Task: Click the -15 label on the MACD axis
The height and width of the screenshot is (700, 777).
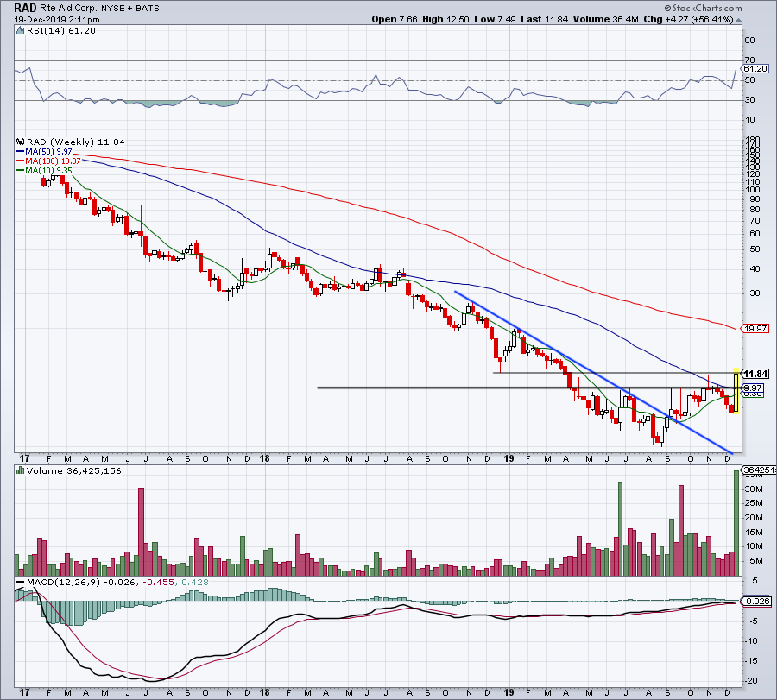Action: [752, 661]
